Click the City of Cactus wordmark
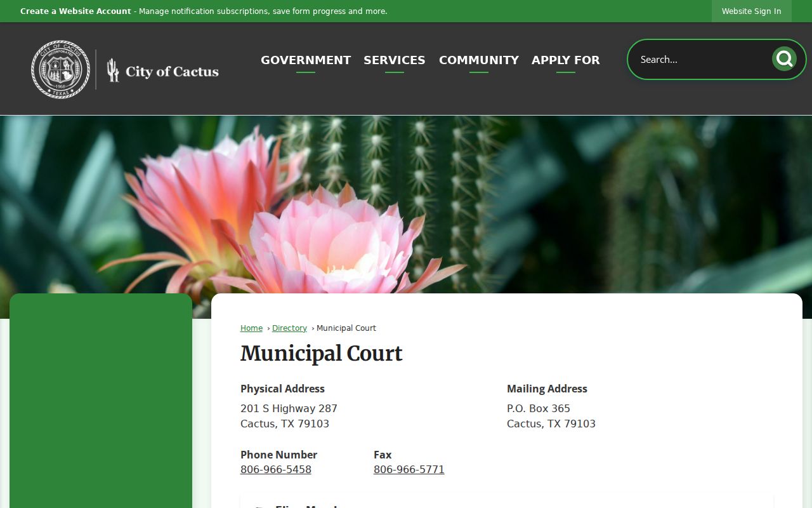Viewport: 812px width, 508px height. pos(163,70)
